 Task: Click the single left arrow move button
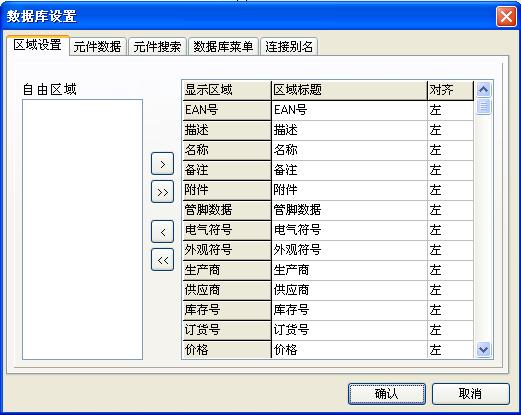[162, 232]
